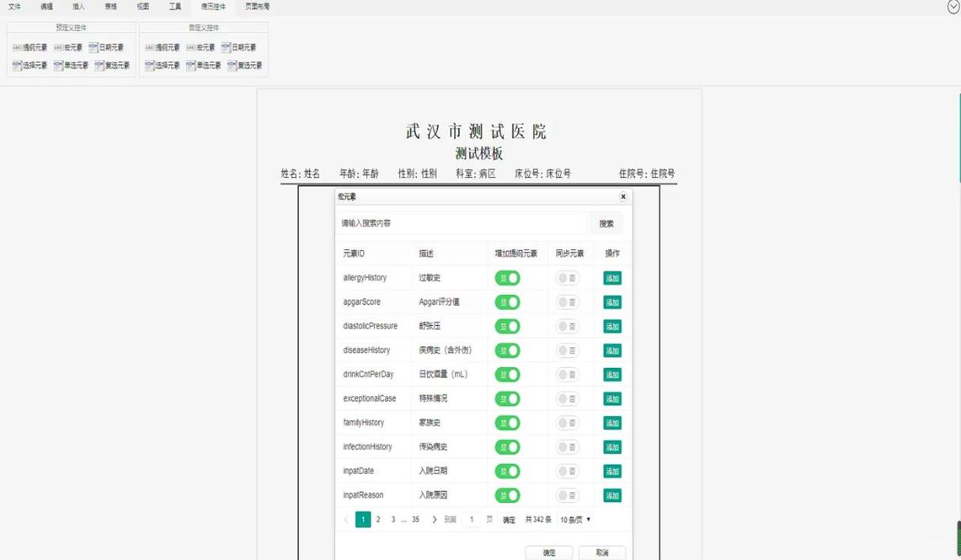Image resolution: width=961 pixels, height=560 pixels.
Task: Collapse the ribbon with the top-right chevron
Action: [953, 6]
